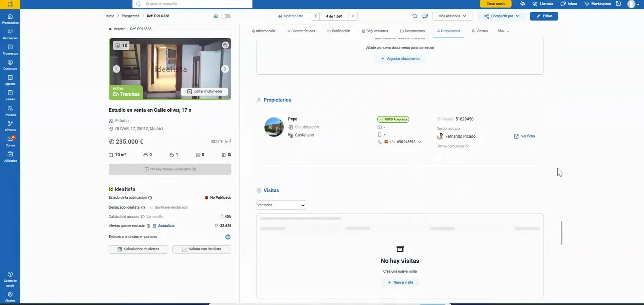The height and width of the screenshot is (305, 644).
Task: Open Centro de ayuda
Action: [10, 279]
